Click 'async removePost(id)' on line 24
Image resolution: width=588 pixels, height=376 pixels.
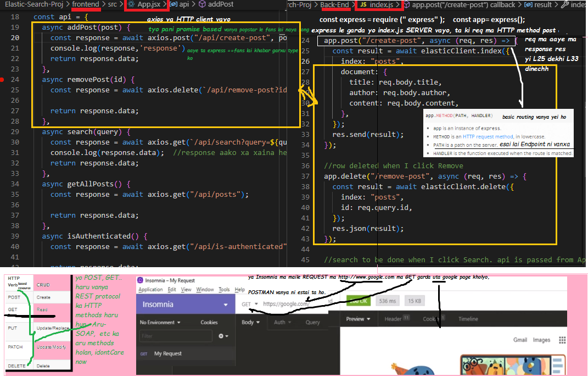(88, 80)
